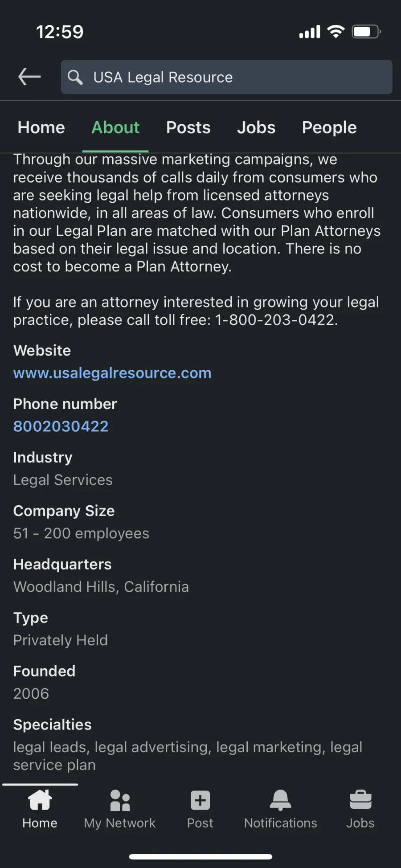This screenshot has height=868, width=401.
Task: Tap the 12:59 status bar clock
Action: [x=60, y=32]
